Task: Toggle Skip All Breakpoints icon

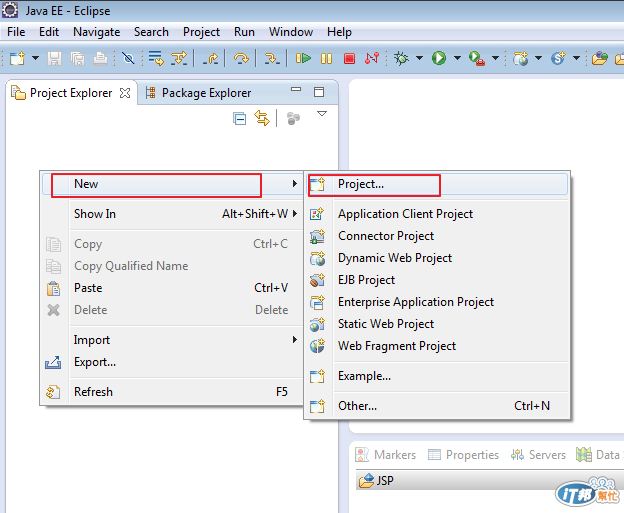Action: 128,59
